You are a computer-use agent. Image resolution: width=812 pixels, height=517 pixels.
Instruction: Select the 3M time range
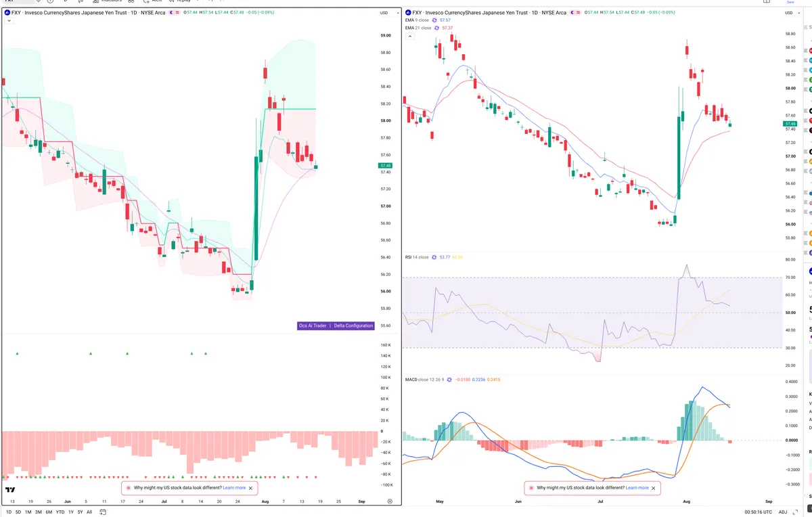pyautogui.click(x=39, y=512)
